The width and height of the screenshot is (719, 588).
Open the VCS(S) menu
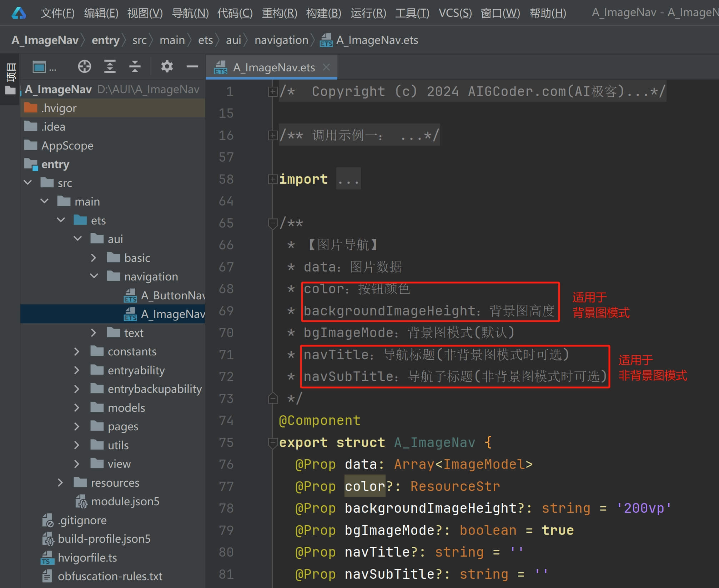tap(455, 14)
